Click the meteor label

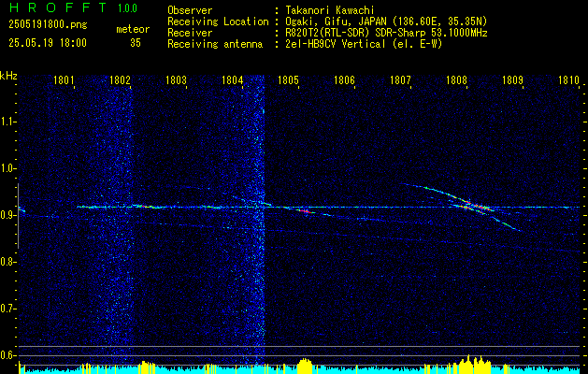click(133, 29)
